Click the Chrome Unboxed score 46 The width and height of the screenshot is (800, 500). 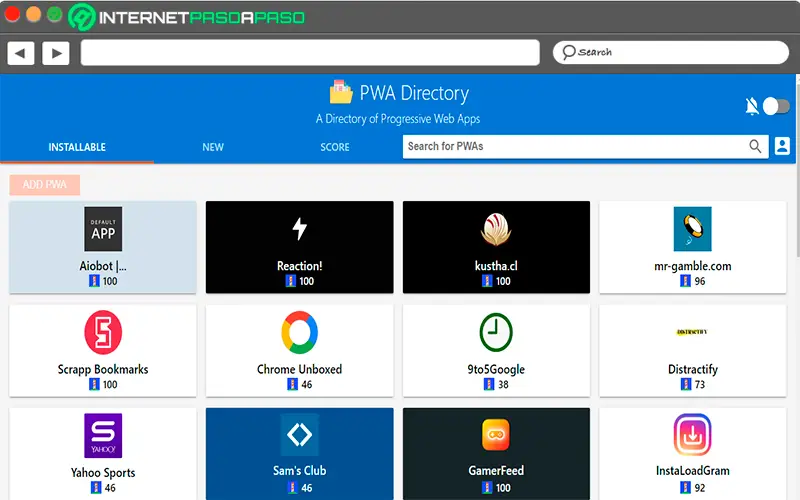307,385
